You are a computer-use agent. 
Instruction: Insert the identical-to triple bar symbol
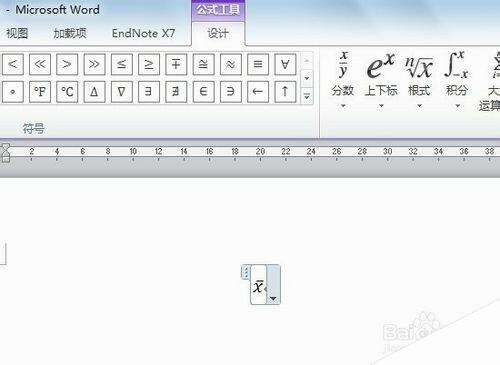pyautogui.click(x=258, y=64)
